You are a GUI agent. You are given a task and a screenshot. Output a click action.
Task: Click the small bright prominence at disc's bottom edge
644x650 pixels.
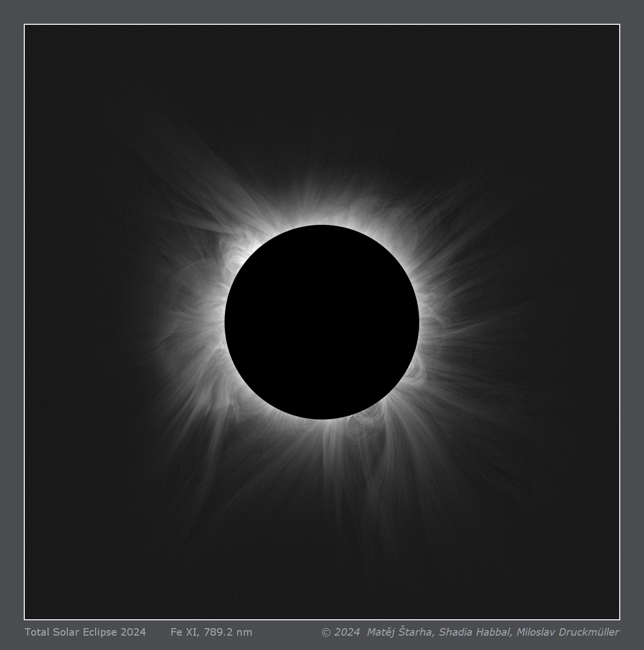point(351,416)
